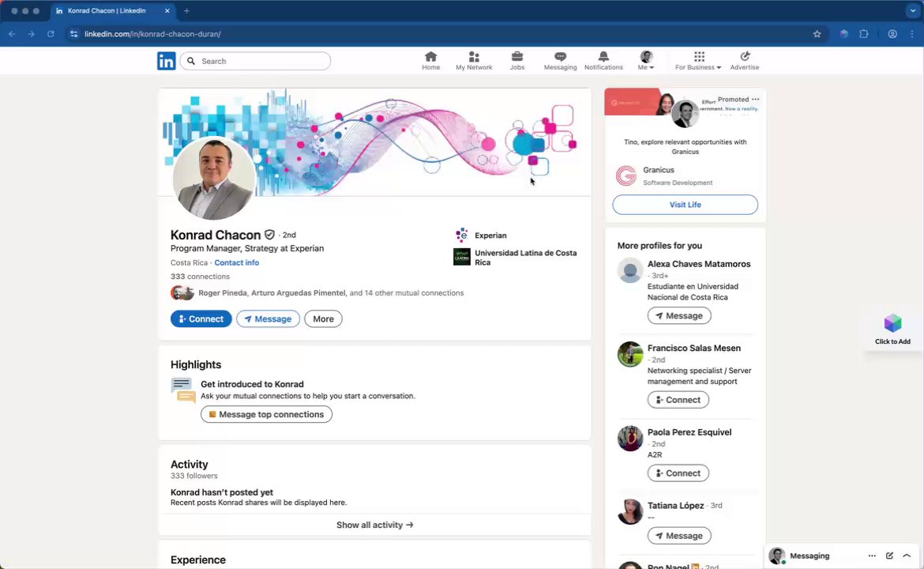Click the Connect button on Konrad's profile
Viewport: 924px width, 569px height.
201,319
